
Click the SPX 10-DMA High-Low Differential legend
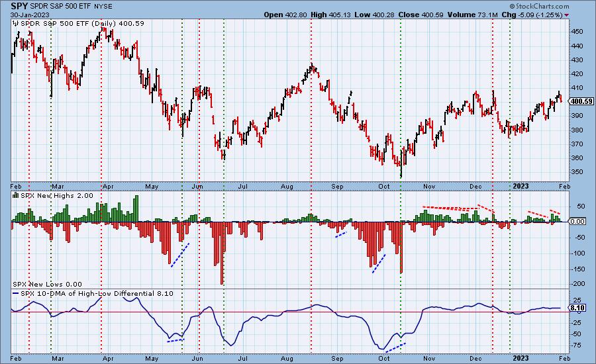pos(97,293)
